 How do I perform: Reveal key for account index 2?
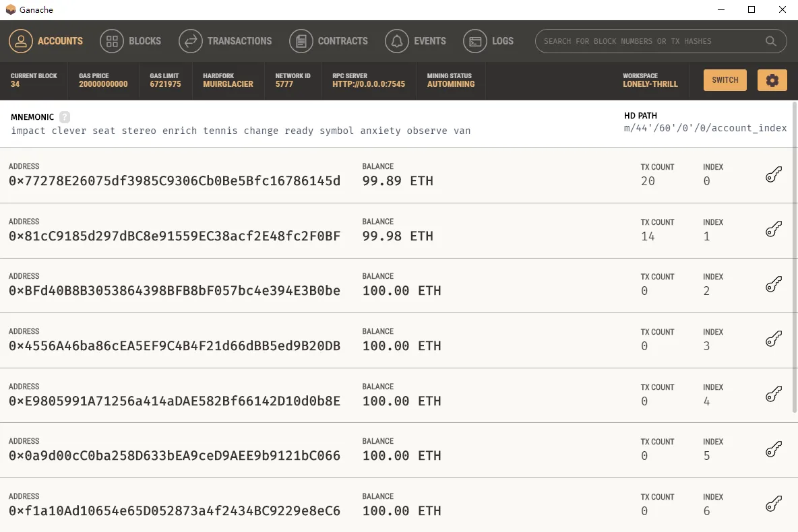pos(773,285)
